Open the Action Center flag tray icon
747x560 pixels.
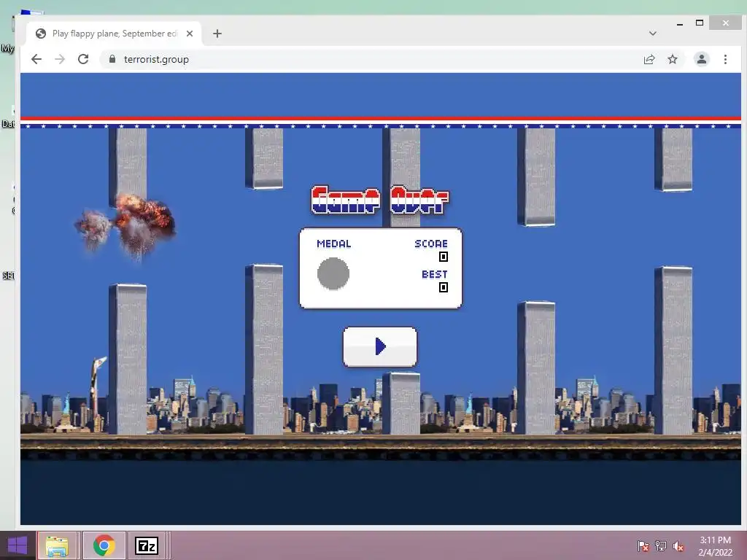(643, 545)
